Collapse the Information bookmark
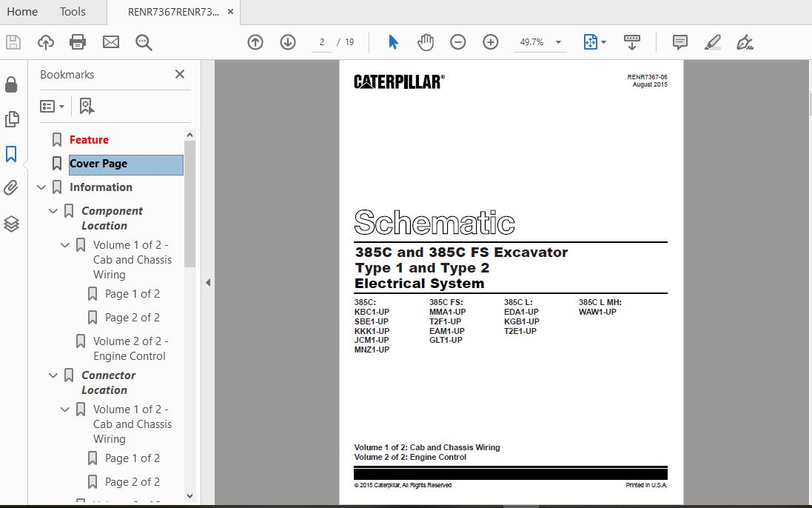This screenshot has height=508, width=812. click(41, 187)
